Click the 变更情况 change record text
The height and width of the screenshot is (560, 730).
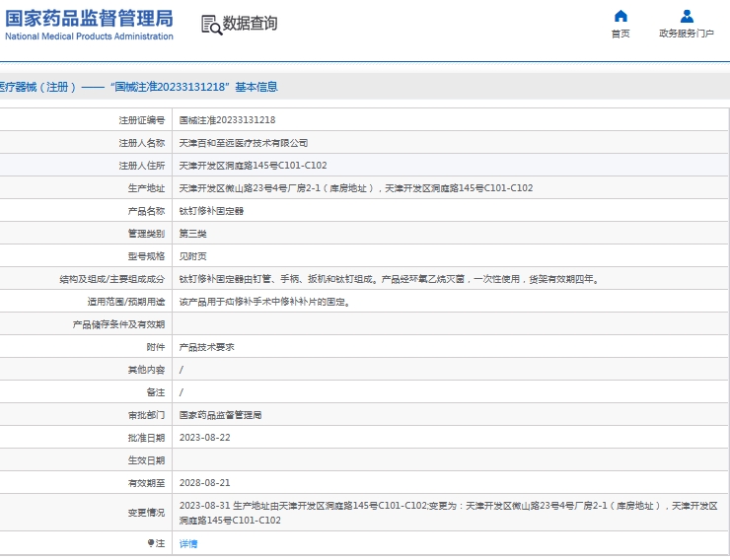(x=448, y=513)
